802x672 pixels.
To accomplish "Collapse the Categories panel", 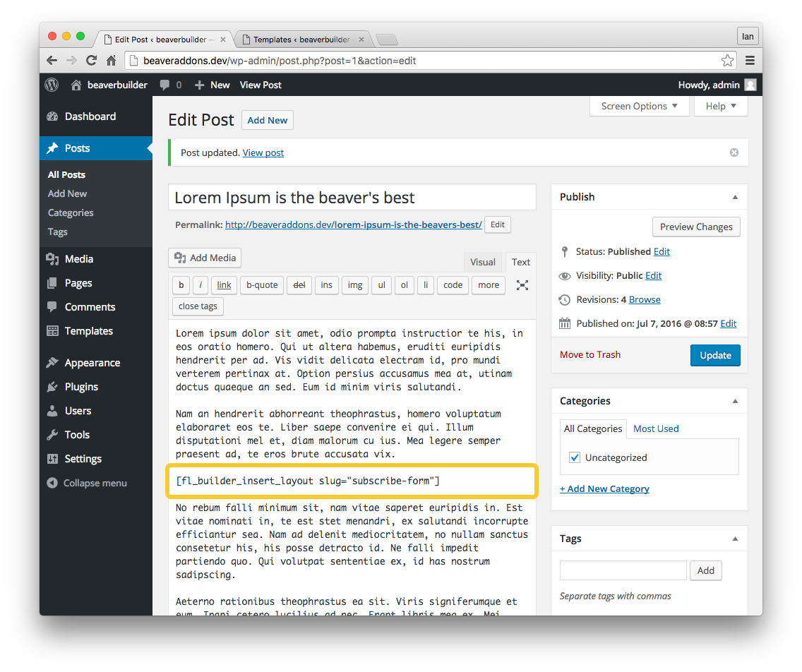I will click(x=735, y=402).
